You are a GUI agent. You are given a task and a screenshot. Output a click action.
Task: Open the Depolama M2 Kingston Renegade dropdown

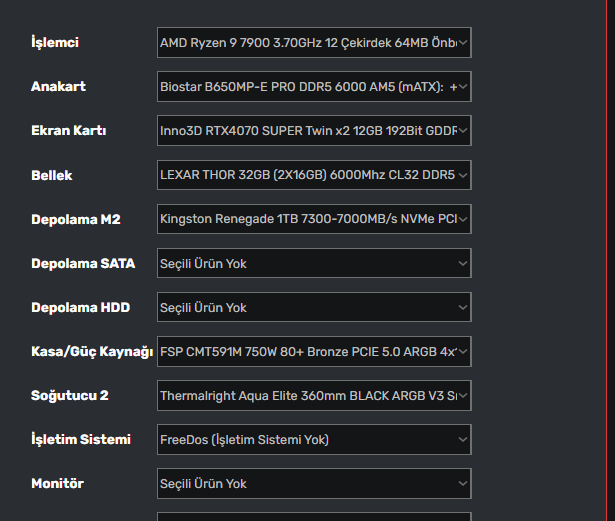tap(313, 219)
